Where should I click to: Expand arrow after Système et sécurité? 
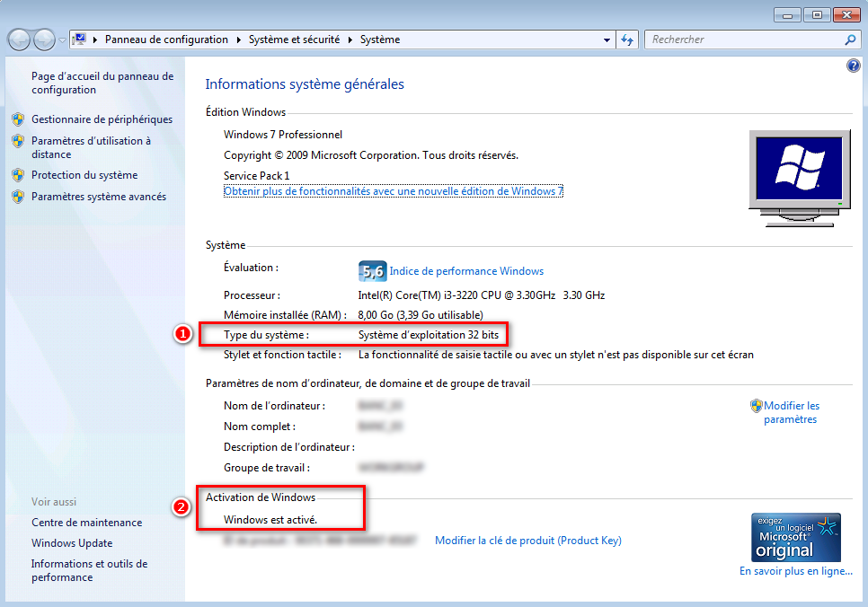coord(350,40)
